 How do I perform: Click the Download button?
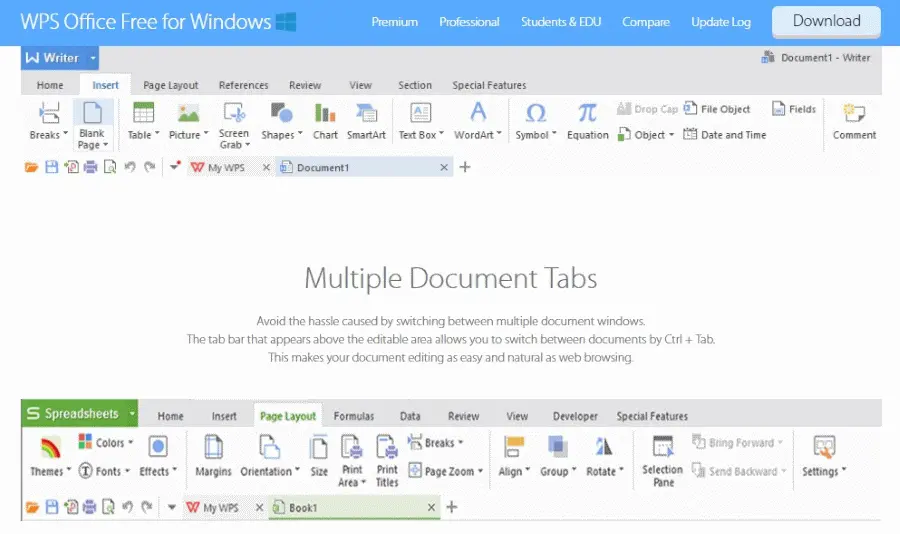point(826,21)
